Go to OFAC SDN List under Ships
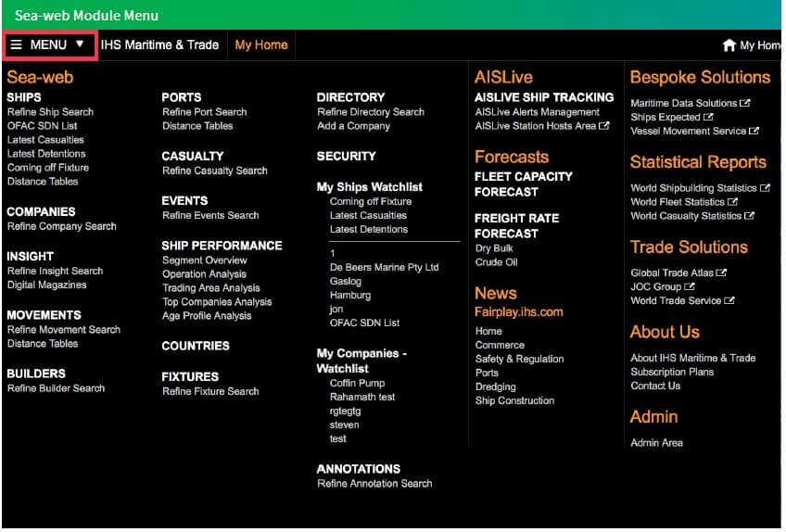Screen dimensions: 786x532 click(x=43, y=126)
